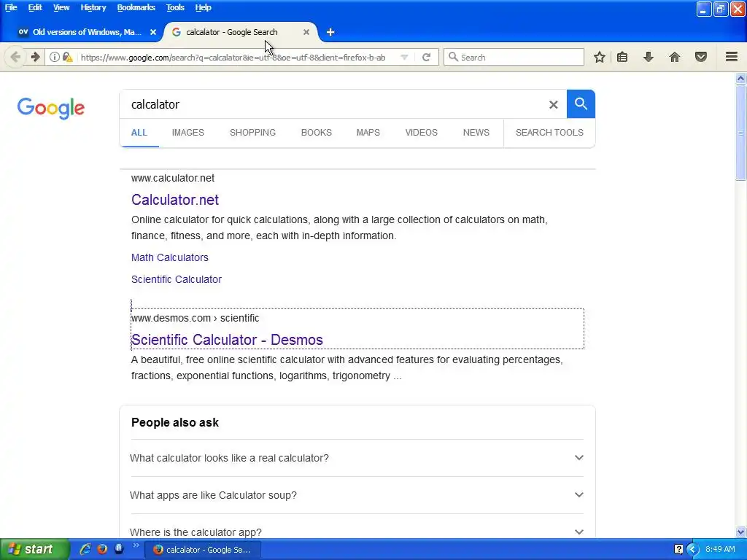Open the Edit menu
Image resolution: width=747 pixels, height=560 pixels.
(x=35, y=7)
